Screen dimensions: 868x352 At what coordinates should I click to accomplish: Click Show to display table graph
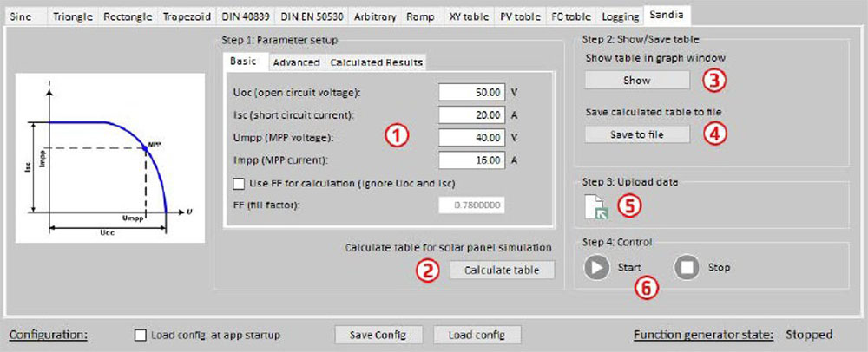636,80
